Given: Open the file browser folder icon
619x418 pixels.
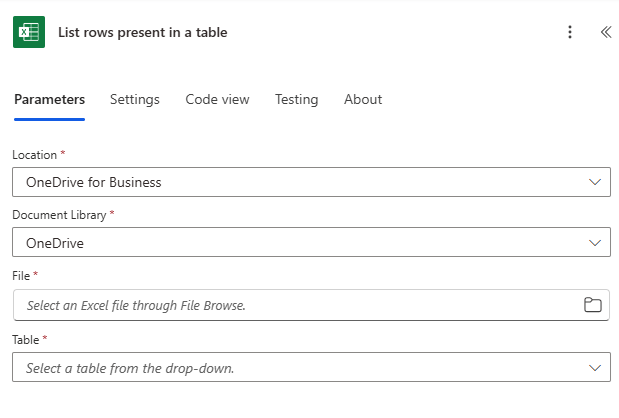Looking at the screenshot, I should pyautogui.click(x=593, y=305).
